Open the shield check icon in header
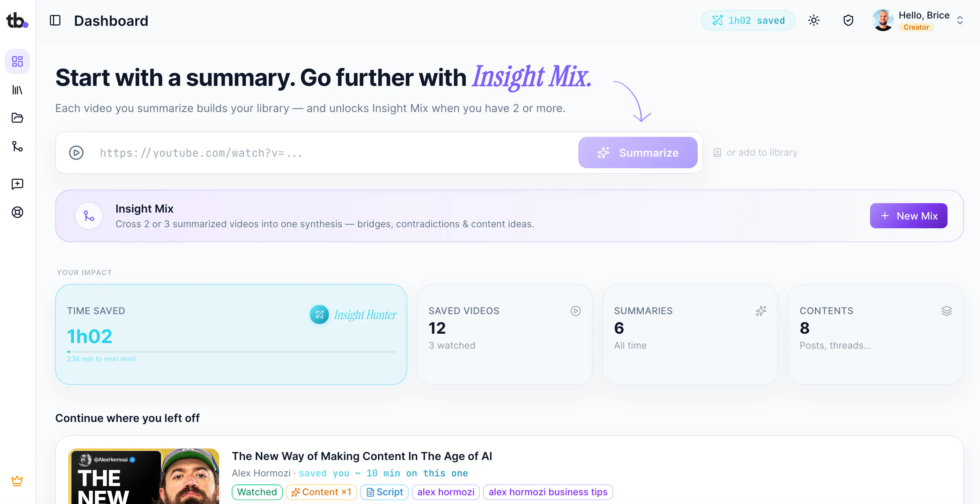 click(848, 21)
